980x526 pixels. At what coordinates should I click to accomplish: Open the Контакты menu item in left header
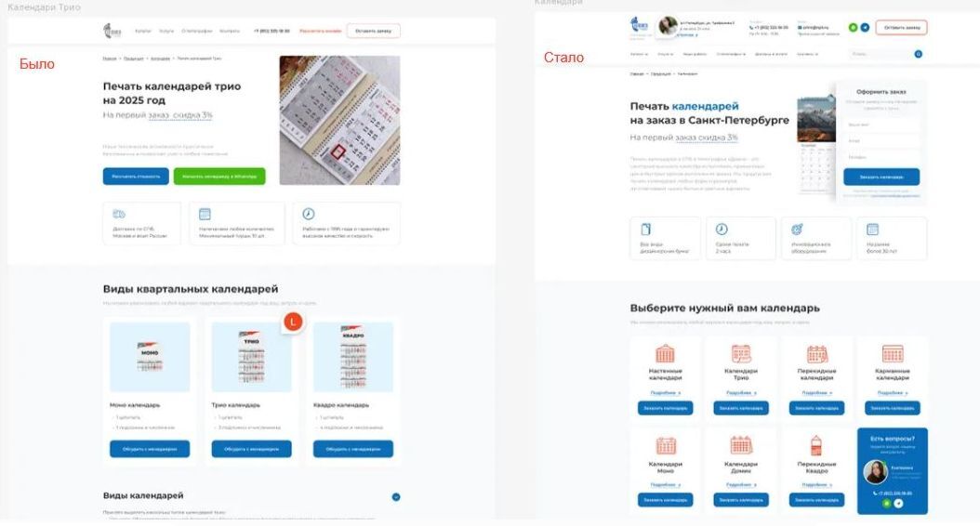pyautogui.click(x=230, y=31)
